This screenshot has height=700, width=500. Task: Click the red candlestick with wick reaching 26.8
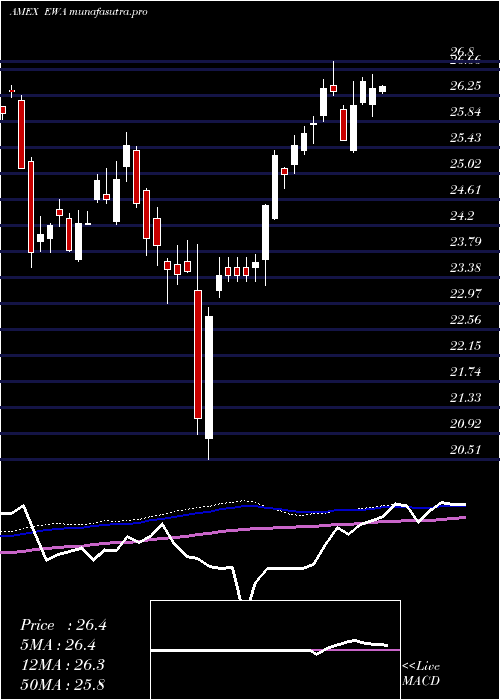point(333,88)
